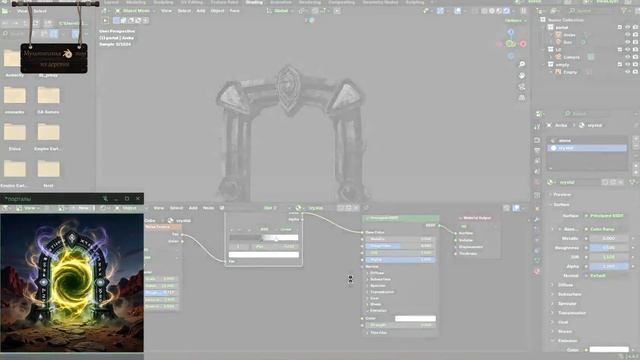Select crystal material slot
Image resolution: width=640 pixels, height=360 pixels.
point(587,148)
